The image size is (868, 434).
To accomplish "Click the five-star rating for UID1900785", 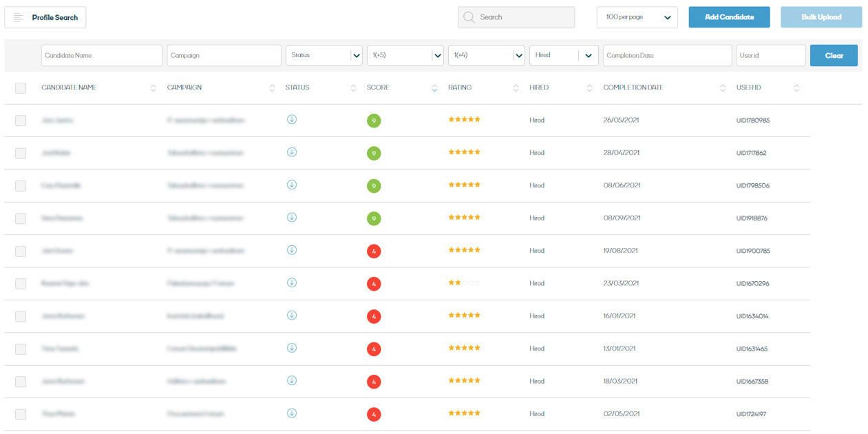I will click(x=464, y=250).
